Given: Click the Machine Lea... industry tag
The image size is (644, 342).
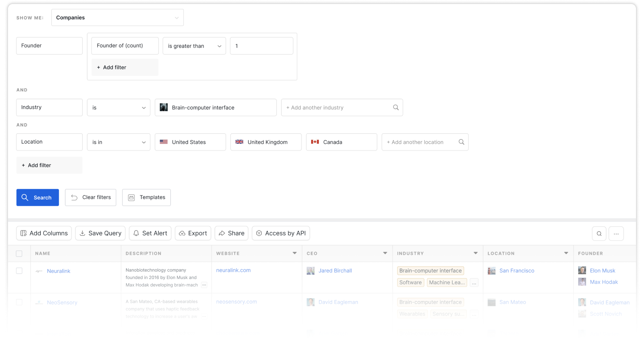Looking at the screenshot, I should pyautogui.click(x=447, y=283).
